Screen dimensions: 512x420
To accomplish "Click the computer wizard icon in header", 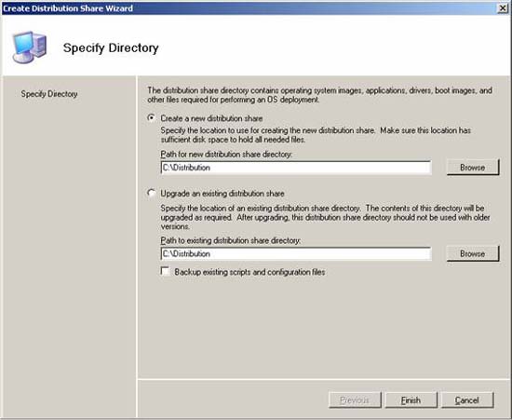I will [x=30, y=47].
